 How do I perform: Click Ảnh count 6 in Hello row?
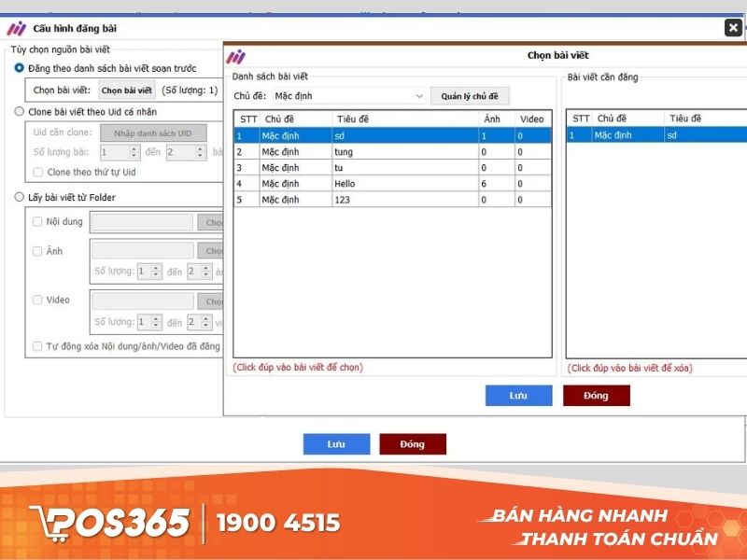(497, 183)
